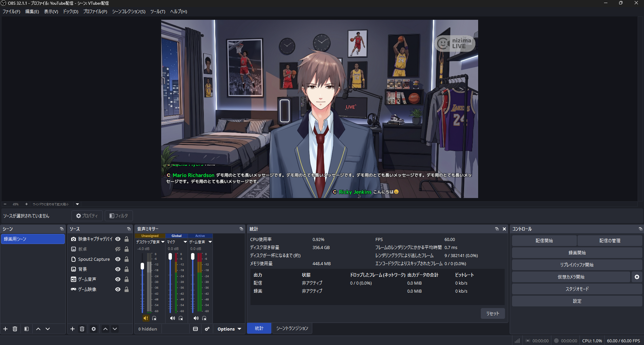The height and width of the screenshot is (345, 644).
Task: Enable monitoring headphone icon for マイク
Action: pyautogui.click(x=181, y=318)
